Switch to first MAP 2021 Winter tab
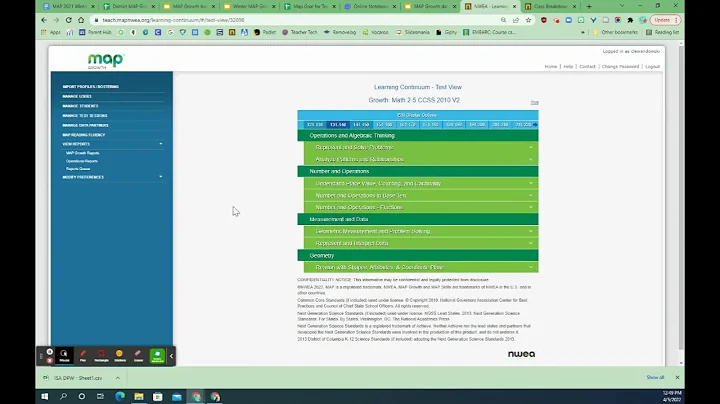 click(x=69, y=6)
